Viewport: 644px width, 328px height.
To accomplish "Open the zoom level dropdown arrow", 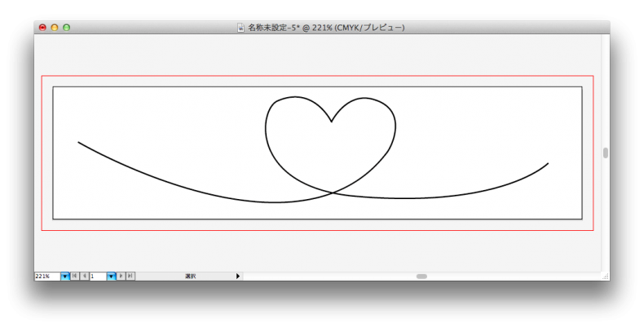I will tap(65, 277).
